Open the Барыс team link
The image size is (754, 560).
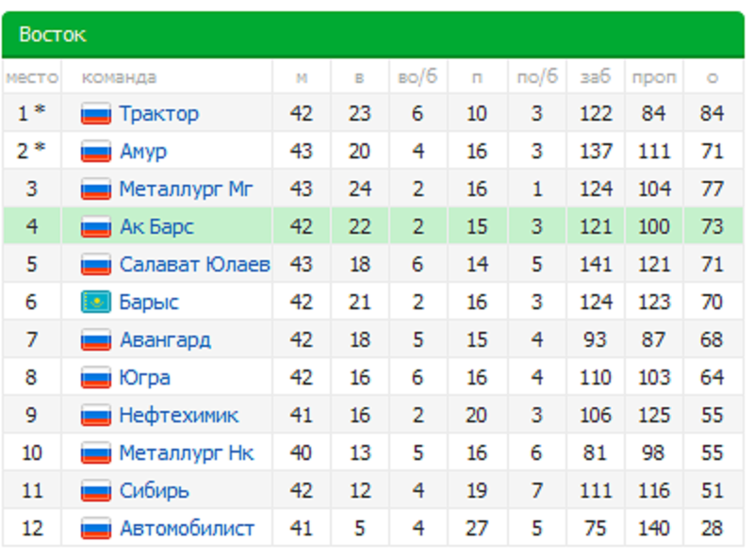click(x=149, y=303)
